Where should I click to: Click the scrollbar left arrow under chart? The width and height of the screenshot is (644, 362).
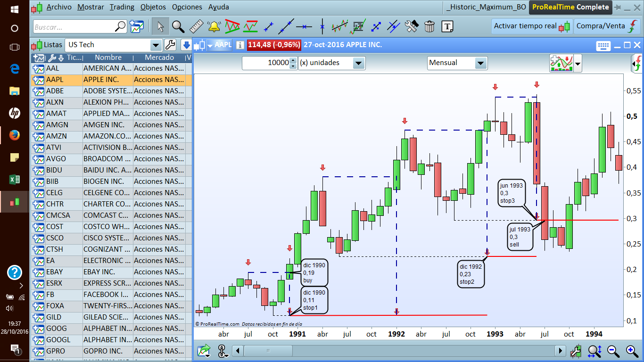[238, 351]
